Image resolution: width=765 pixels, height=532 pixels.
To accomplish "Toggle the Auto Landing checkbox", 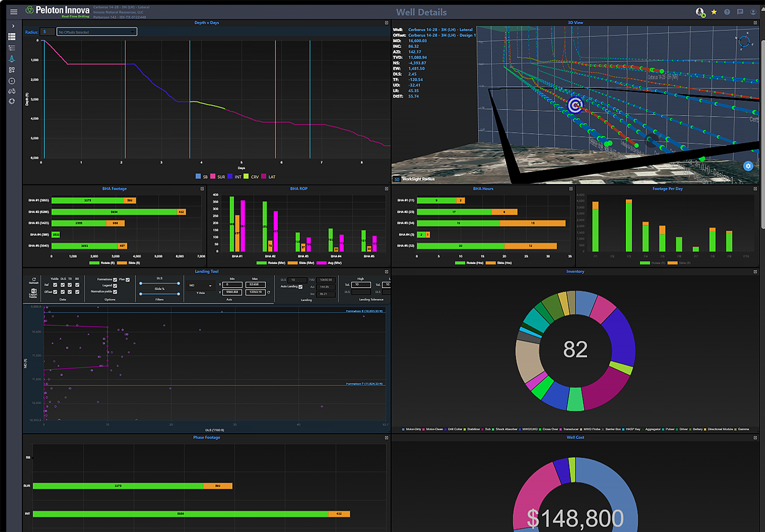I will click(300, 286).
